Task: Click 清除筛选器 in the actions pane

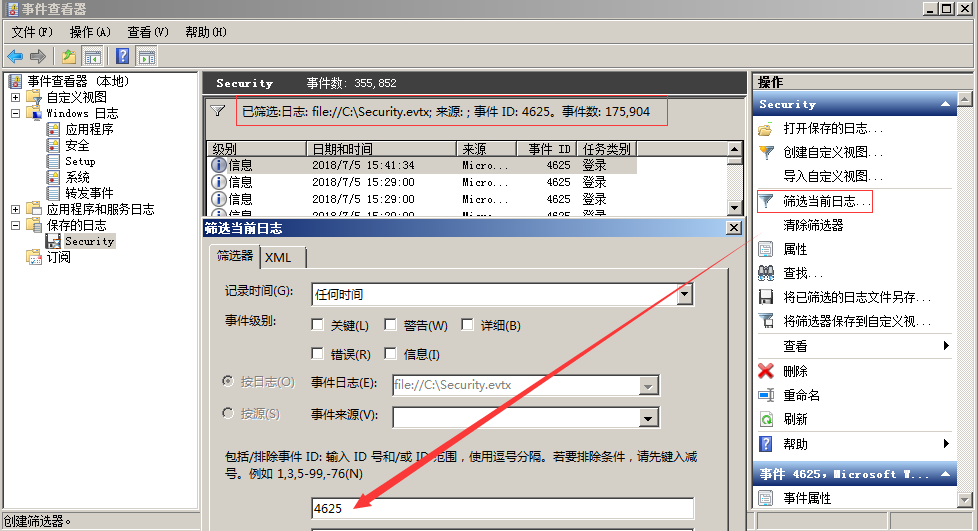Action: coord(813,225)
